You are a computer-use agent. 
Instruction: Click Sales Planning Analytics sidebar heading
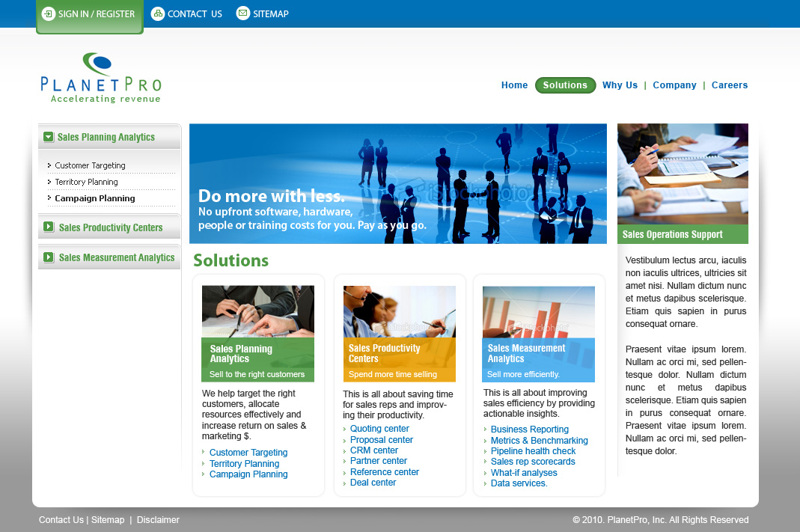(106, 137)
